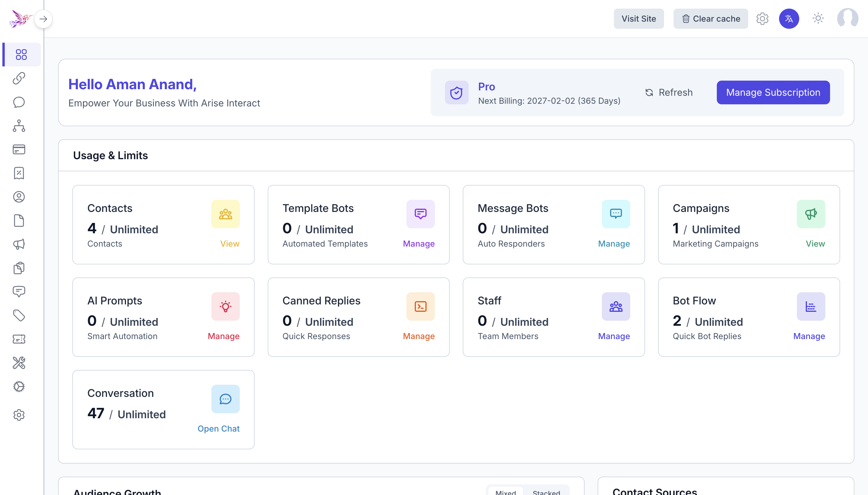Toggle light/dark theme sun icon
The image size is (868, 495).
pyautogui.click(x=818, y=18)
